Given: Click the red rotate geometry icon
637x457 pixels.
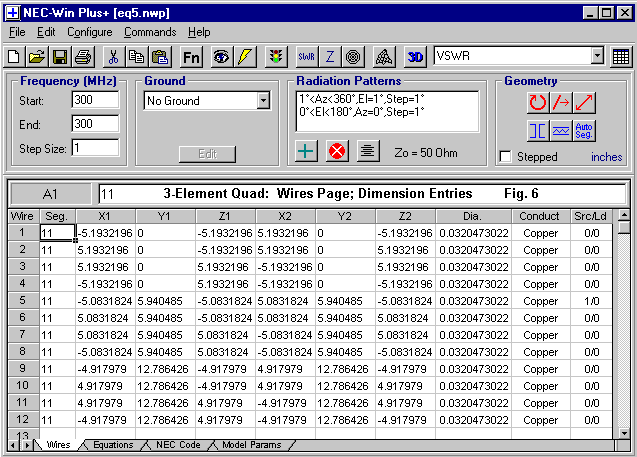Looking at the screenshot, I should pyautogui.click(x=538, y=102).
